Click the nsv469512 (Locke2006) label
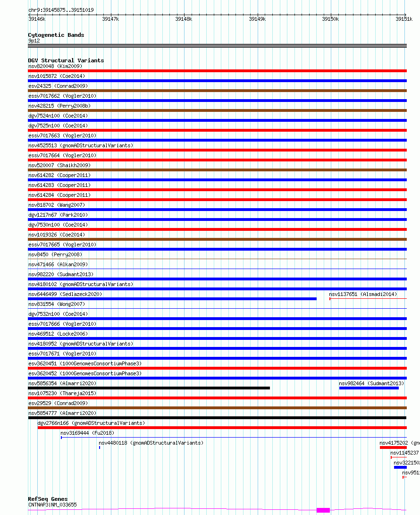 (x=58, y=334)
